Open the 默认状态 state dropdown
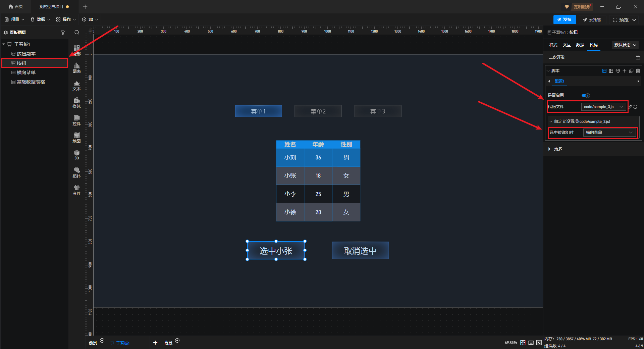 pos(625,45)
